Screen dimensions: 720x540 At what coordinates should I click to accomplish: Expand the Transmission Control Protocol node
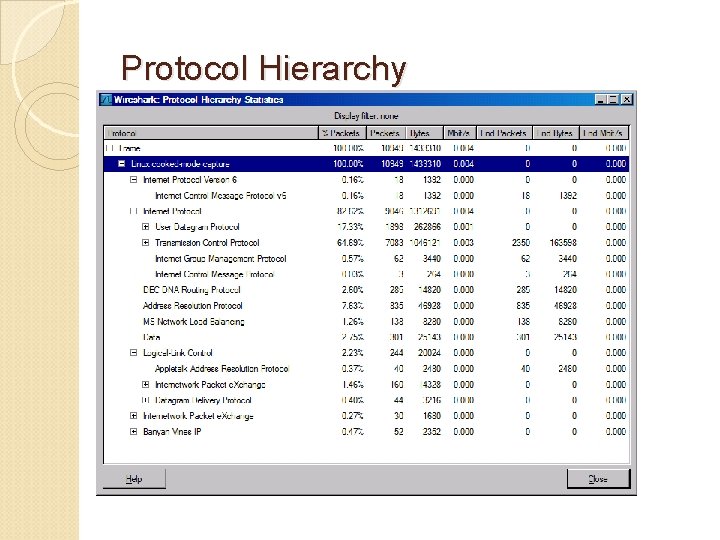tap(145, 242)
